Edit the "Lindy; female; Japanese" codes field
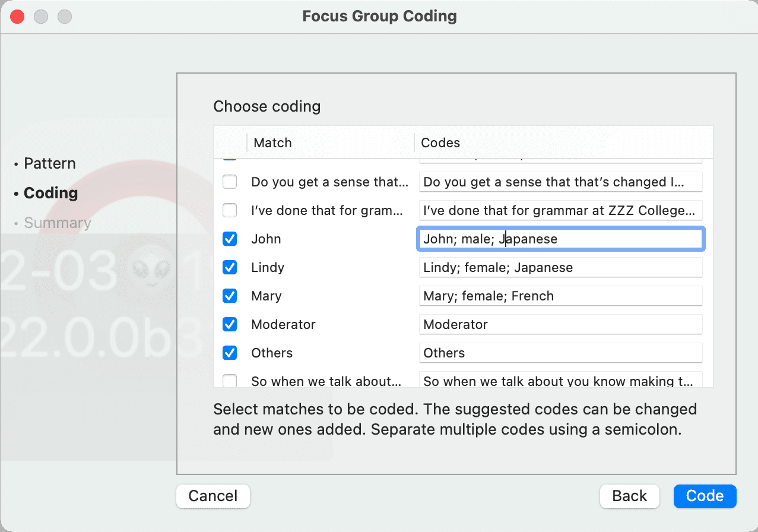758x532 pixels. point(561,267)
